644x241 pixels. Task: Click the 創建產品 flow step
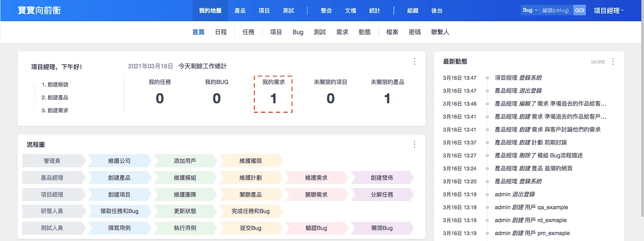coord(119,178)
